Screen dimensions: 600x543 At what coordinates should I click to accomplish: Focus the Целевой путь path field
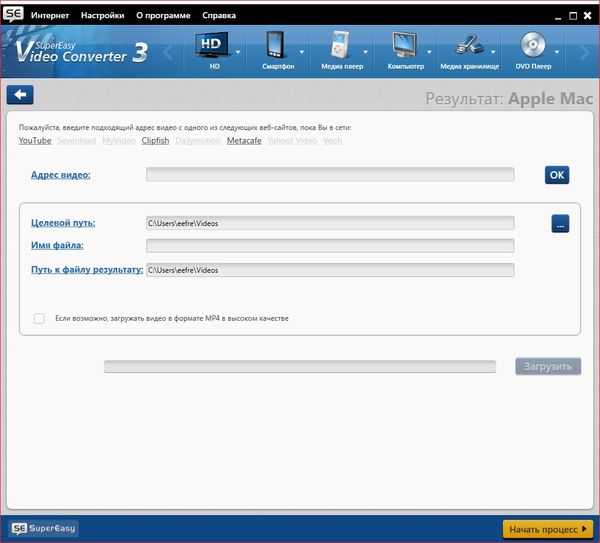330,223
